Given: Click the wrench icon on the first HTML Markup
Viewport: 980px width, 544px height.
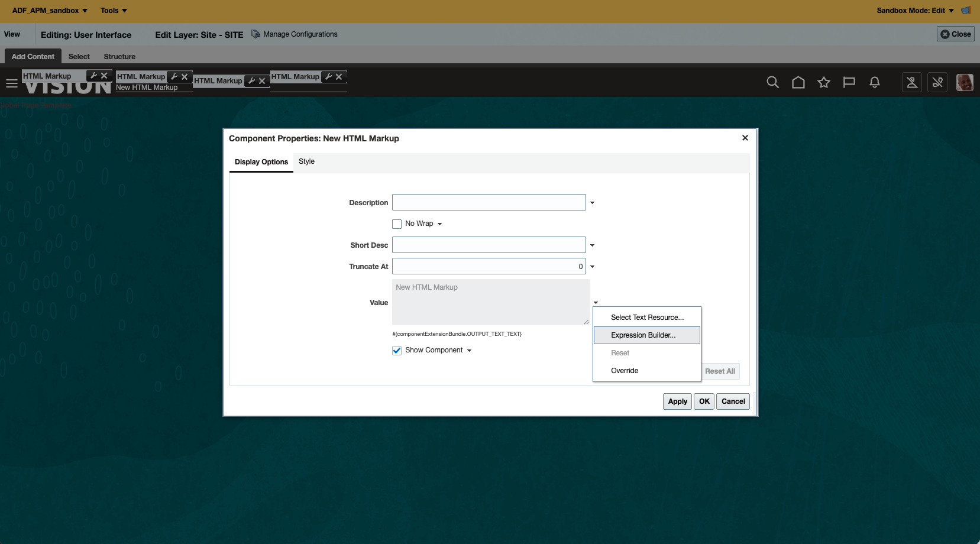Looking at the screenshot, I should [93, 75].
